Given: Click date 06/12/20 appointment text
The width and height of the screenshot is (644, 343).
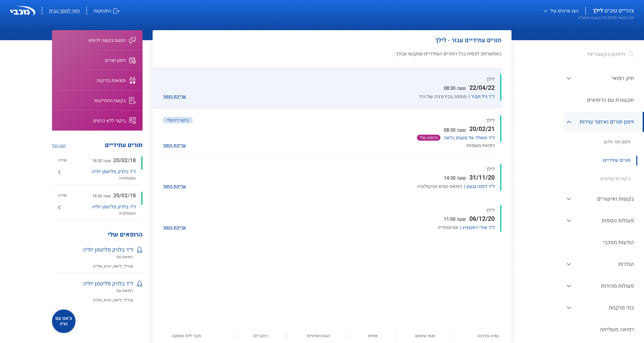Looking at the screenshot, I should point(482,219).
